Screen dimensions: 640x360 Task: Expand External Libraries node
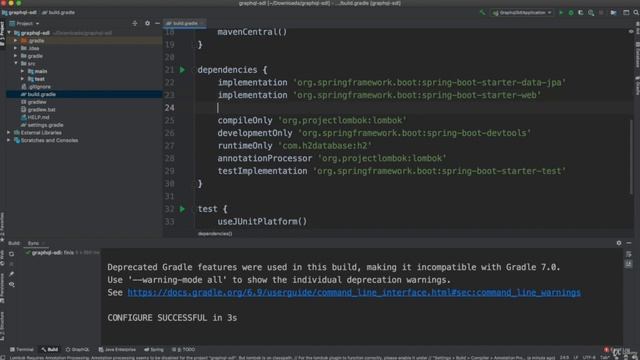point(9,133)
